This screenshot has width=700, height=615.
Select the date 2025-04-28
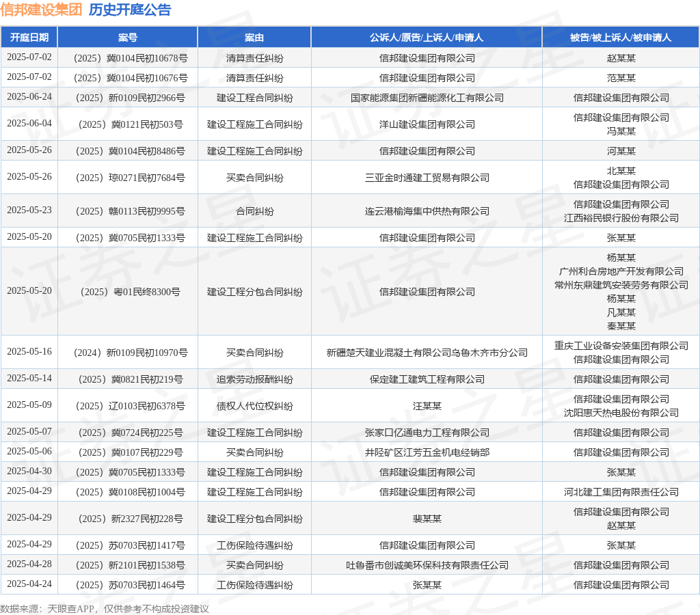pyautogui.click(x=29, y=564)
